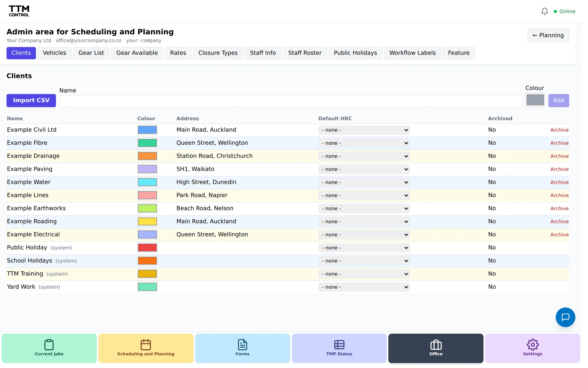Switch to the Clients tab
Image resolution: width=588 pixels, height=368 pixels.
(21, 53)
